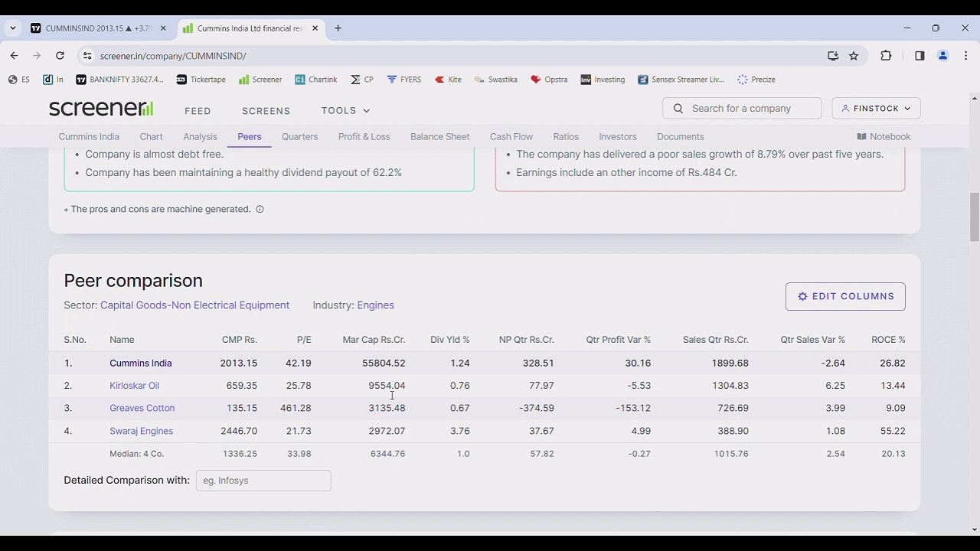Close the Cummins India Ltd financial tab
This screenshot has width=980, height=551.
pos(316,28)
